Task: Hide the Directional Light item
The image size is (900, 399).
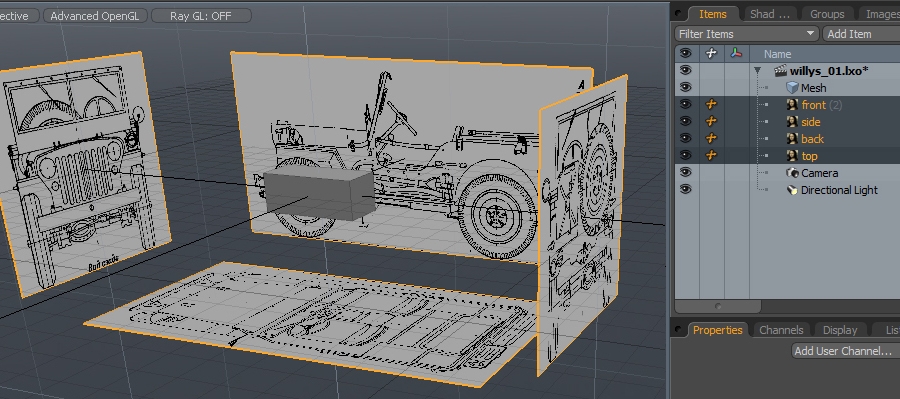Action: point(685,189)
